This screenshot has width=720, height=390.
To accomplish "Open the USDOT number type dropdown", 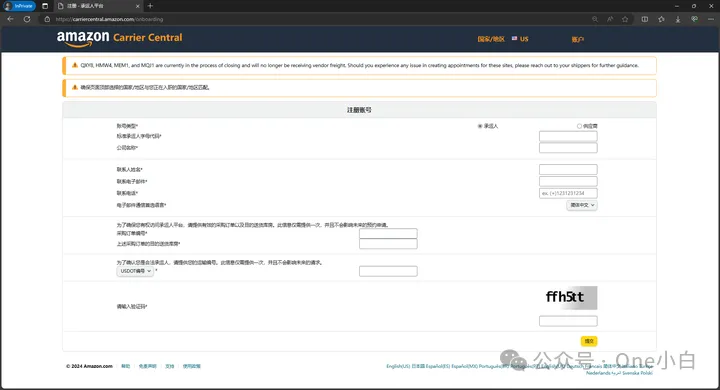I will [x=135, y=271].
